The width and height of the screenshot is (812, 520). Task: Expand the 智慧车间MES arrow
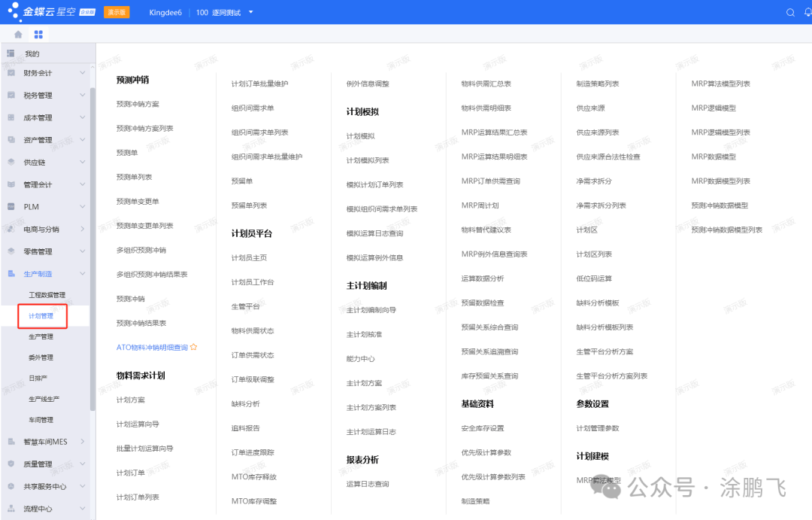click(x=82, y=442)
